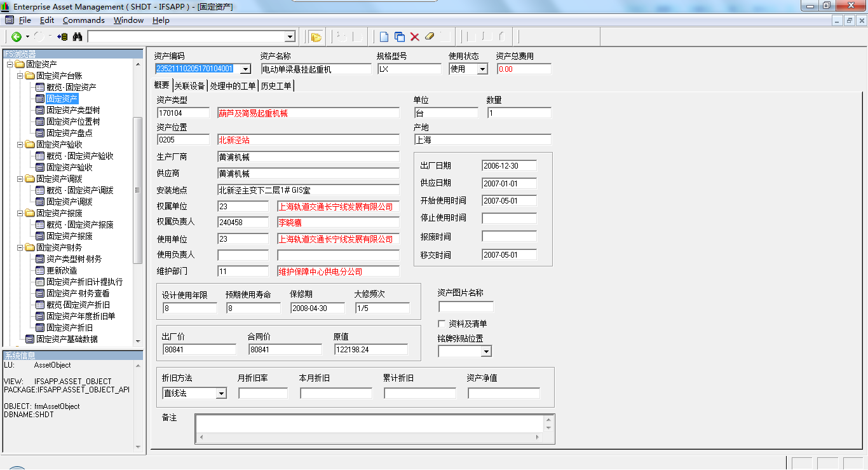
Task: Select the 固定资产盘点 tree entry
Action: pos(70,133)
